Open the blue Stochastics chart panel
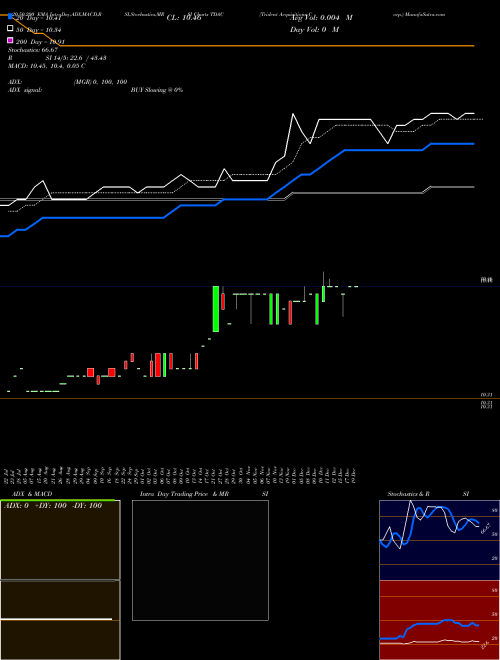The height and width of the screenshot is (660, 500). coord(439,540)
